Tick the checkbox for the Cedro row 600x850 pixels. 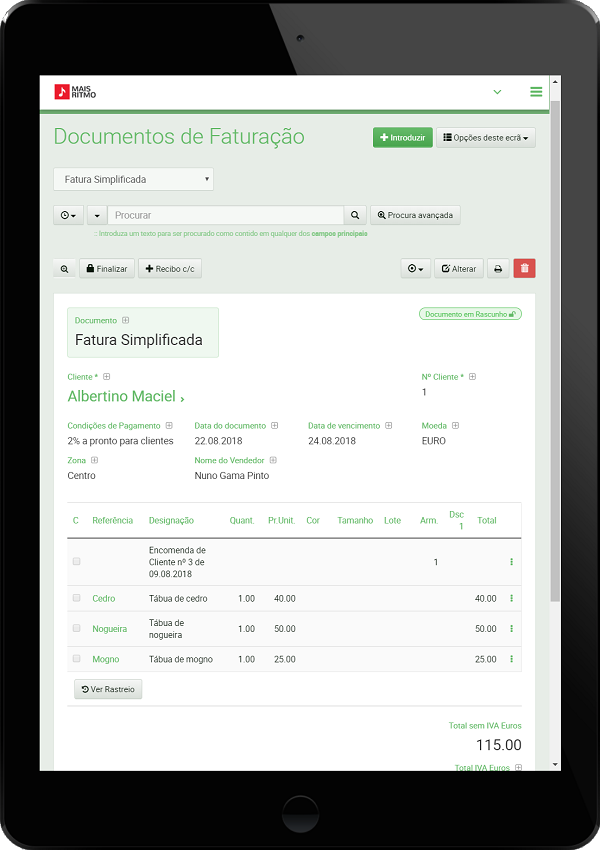(76, 598)
